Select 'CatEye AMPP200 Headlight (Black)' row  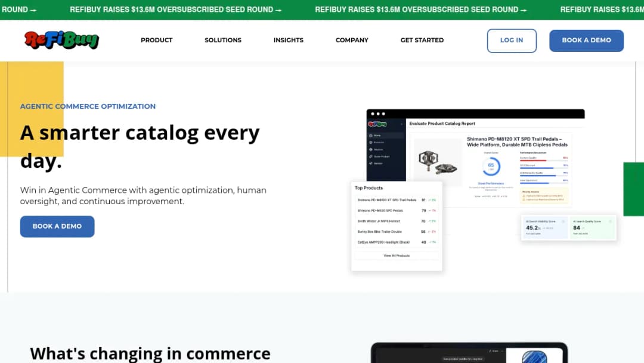(397, 242)
